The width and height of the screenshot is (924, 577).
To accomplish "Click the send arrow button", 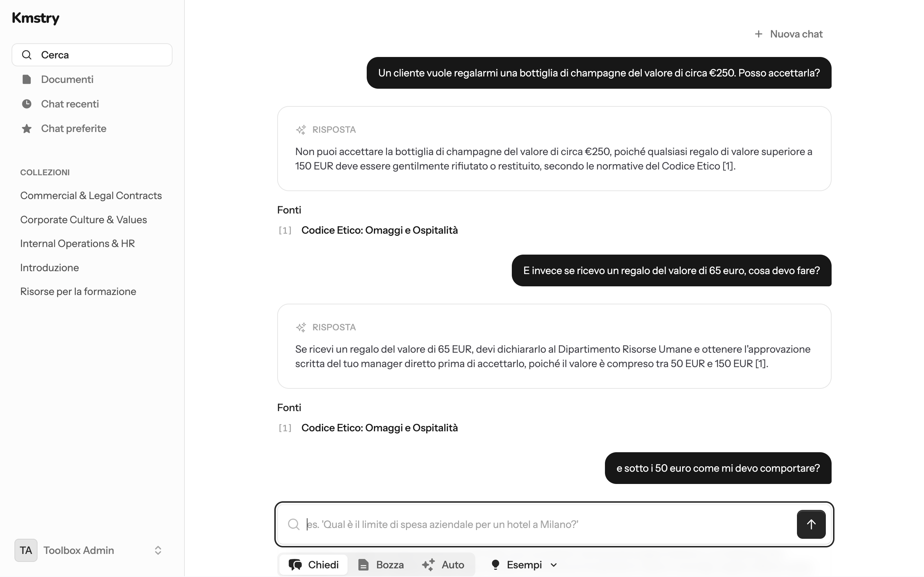I will click(811, 524).
